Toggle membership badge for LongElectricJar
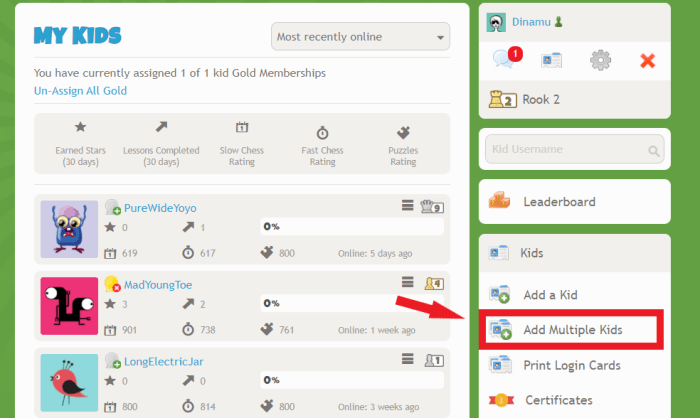700x418 pixels. coord(113,360)
